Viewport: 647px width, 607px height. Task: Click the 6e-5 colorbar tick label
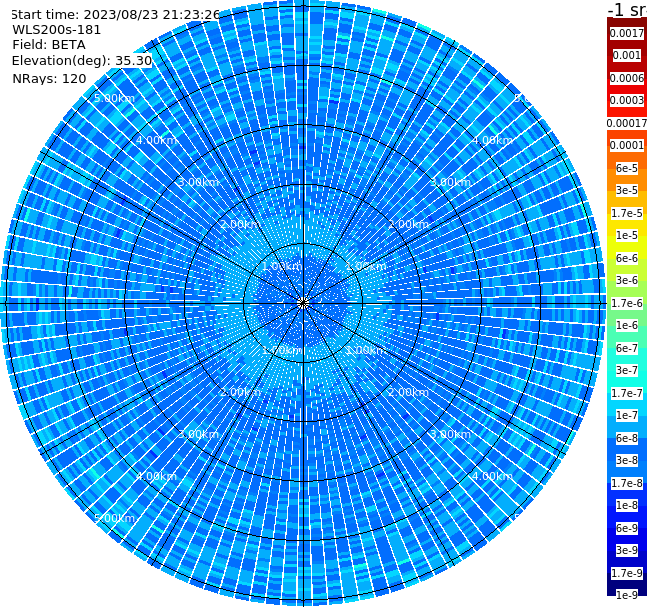point(627,168)
